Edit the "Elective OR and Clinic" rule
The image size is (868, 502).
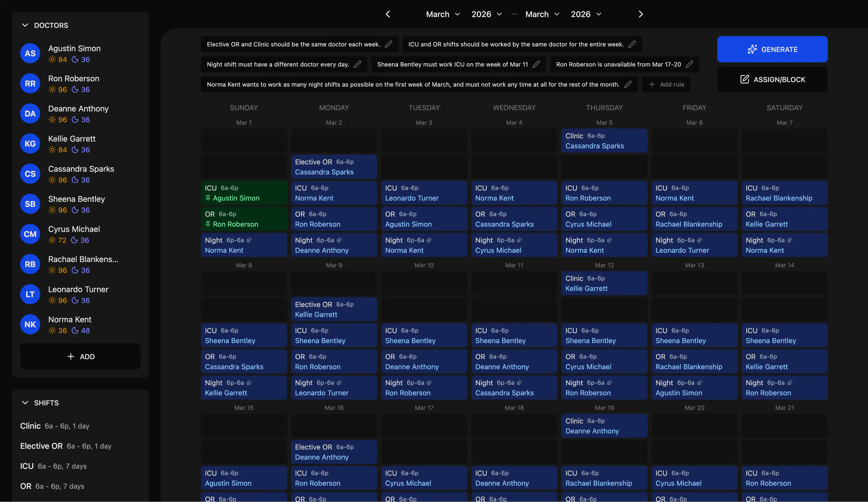pos(389,44)
